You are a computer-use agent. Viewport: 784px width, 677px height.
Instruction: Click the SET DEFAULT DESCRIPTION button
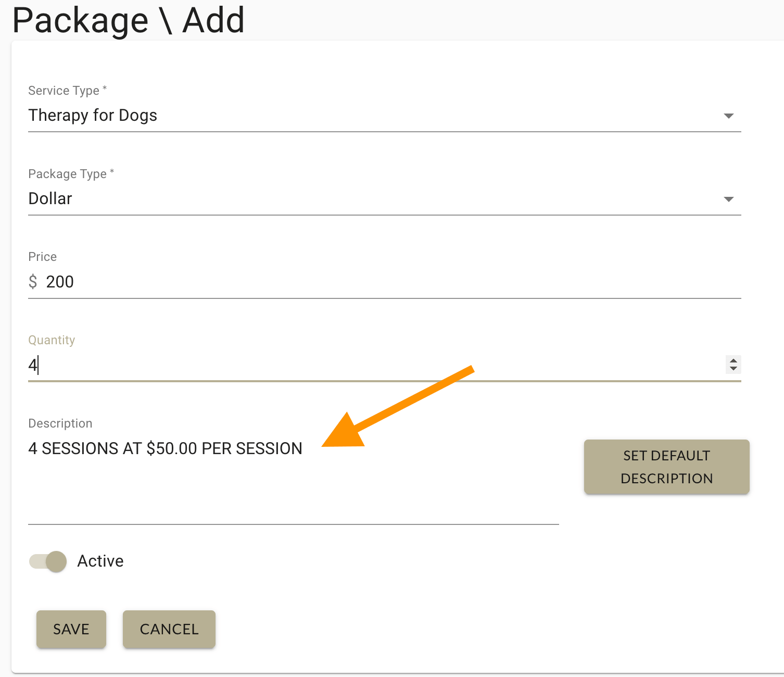[666, 467]
